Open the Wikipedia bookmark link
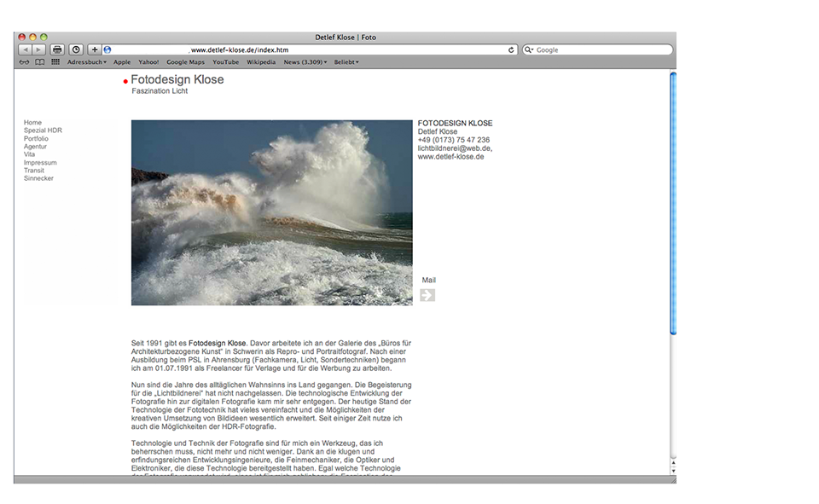This screenshot has height=504, width=819. coord(261,62)
